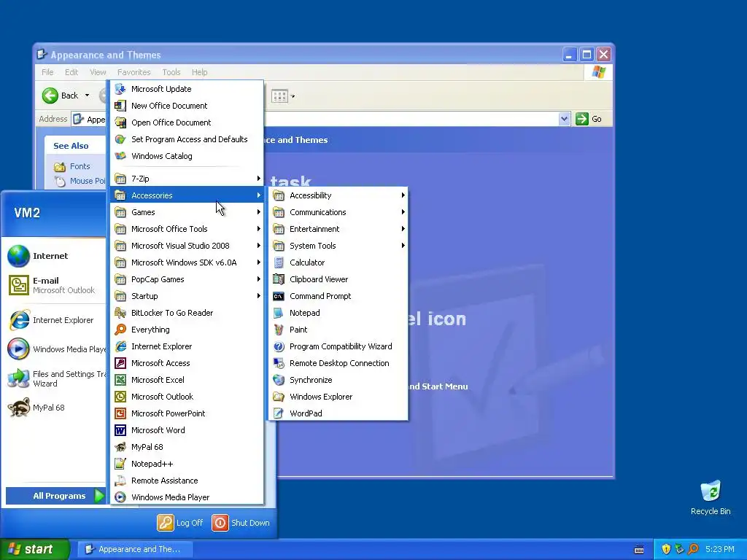Image resolution: width=747 pixels, height=560 pixels.
Task: Open Microsoft Update
Action: [187, 89]
